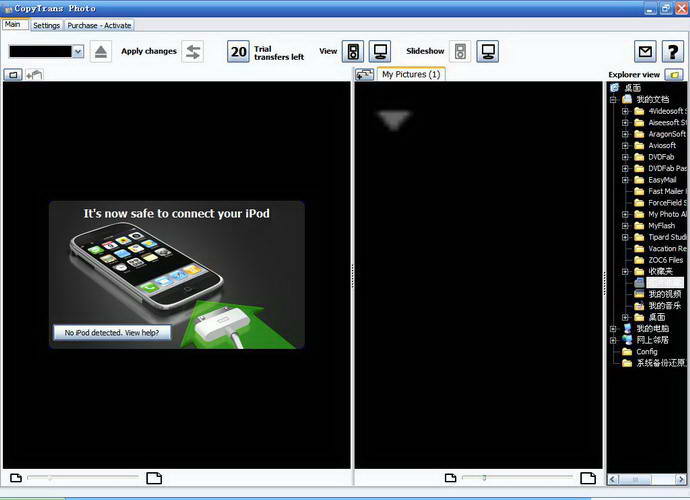The height and width of the screenshot is (500, 690).
Task: Expand the EasyMail folder node
Action: (x=625, y=180)
